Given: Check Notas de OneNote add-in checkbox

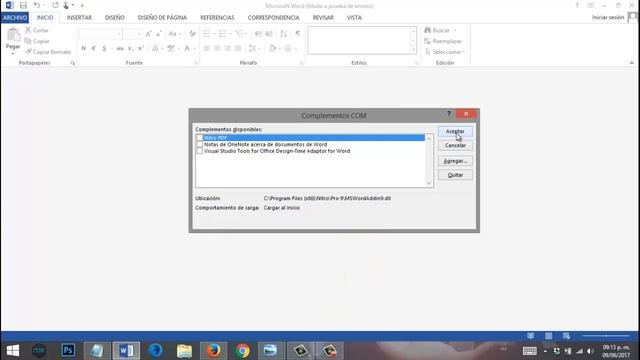Looking at the screenshot, I should click(x=200, y=144).
